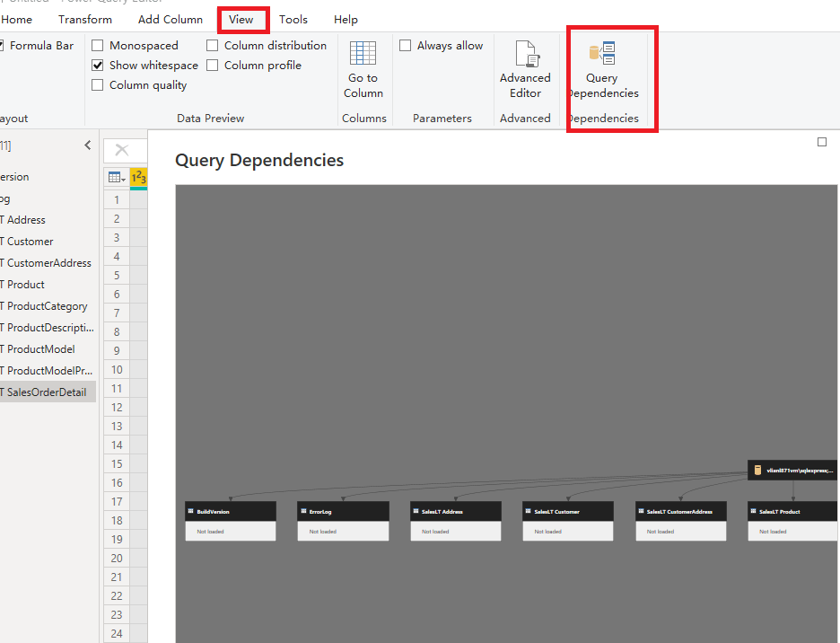
Task: Open the table options dropdown in grid corner
Action: (x=117, y=178)
